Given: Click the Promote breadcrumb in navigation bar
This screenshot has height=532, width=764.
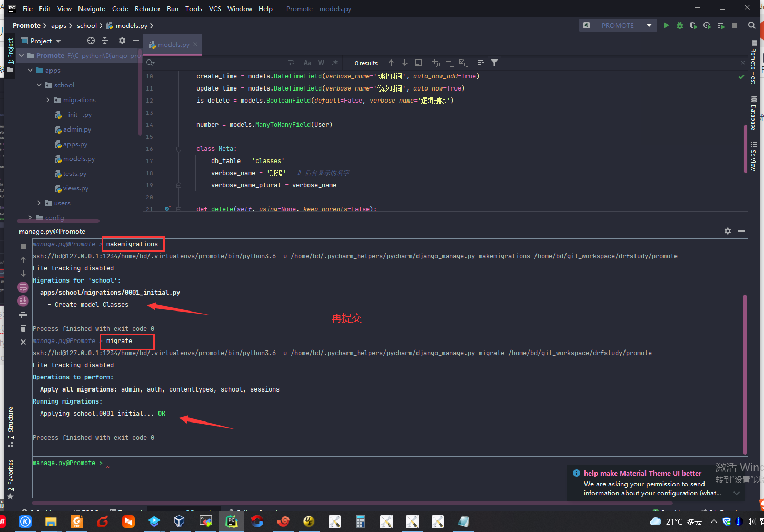Looking at the screenshot, I should [x=26, y=25].
